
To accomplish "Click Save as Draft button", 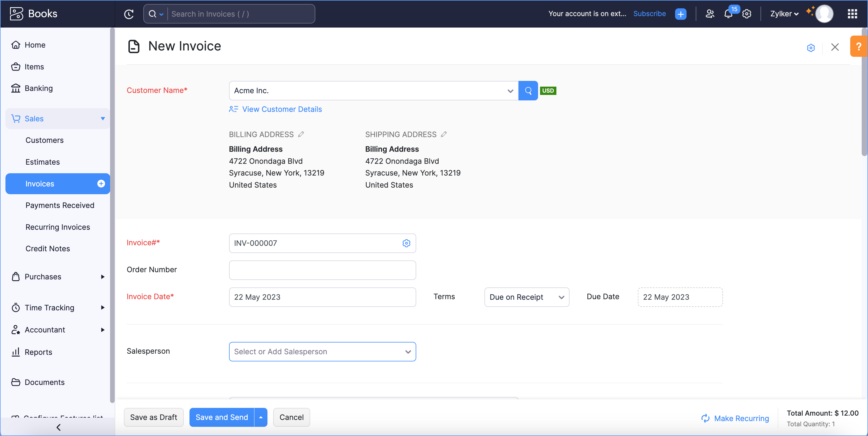I will [153, 417].
